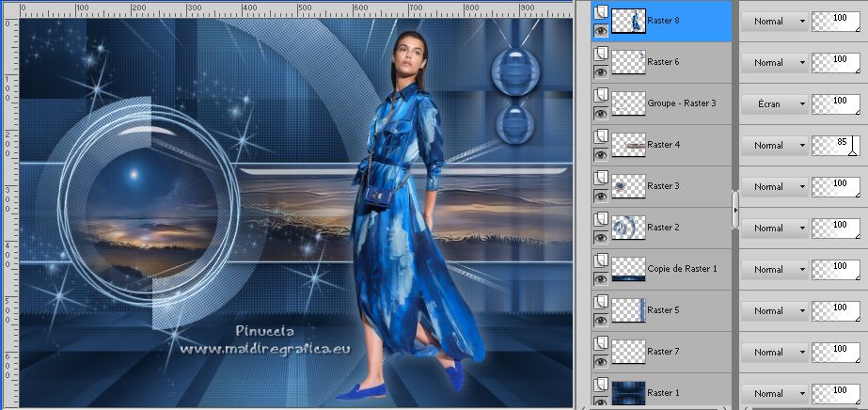Open Écran blend mode dropdown
The image size is (868, 410).
pyautogui.click(x=774, y=104)
